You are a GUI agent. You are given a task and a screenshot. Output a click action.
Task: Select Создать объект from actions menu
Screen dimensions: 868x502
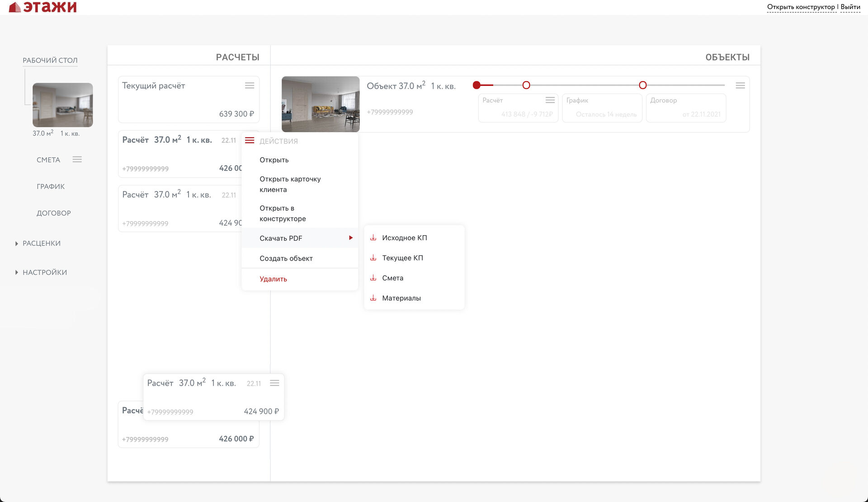coord(286,259)
